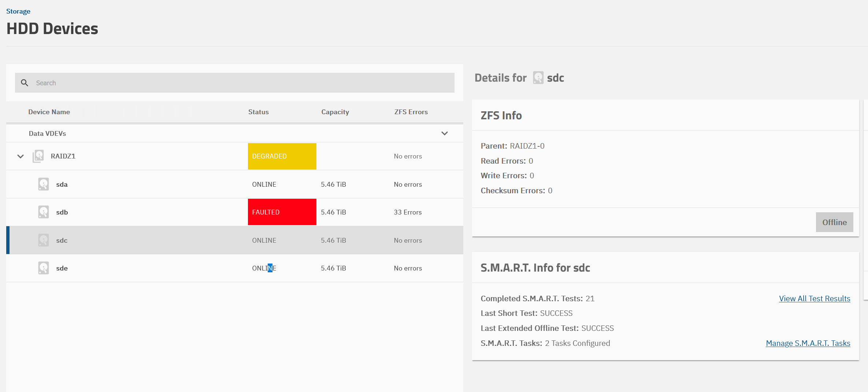868x392 pixels.
Task: Click the Device Name column header
Action: [49, 112]
